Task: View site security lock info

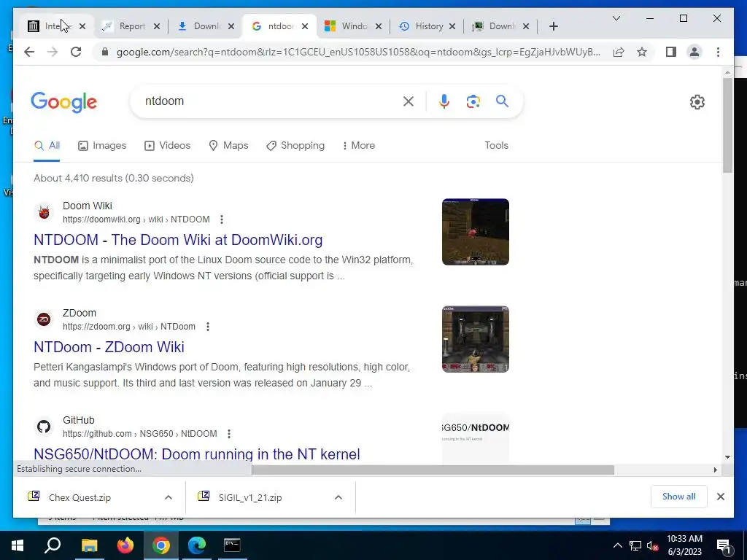Action: pos(105,52)
